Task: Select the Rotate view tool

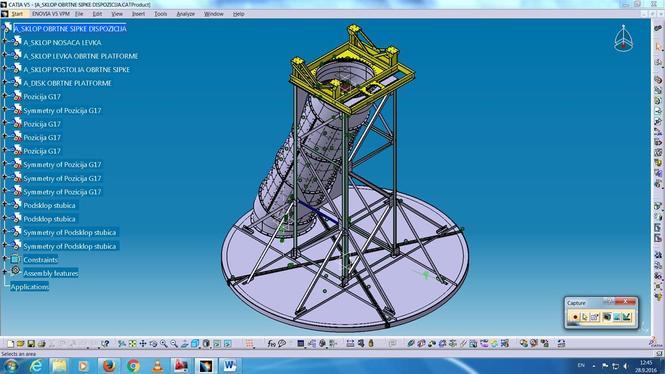Action: 153,343
